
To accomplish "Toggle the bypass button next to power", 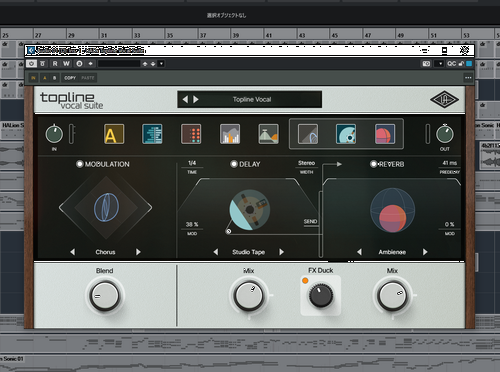I will pyautogui.click(x=43, y=64).
